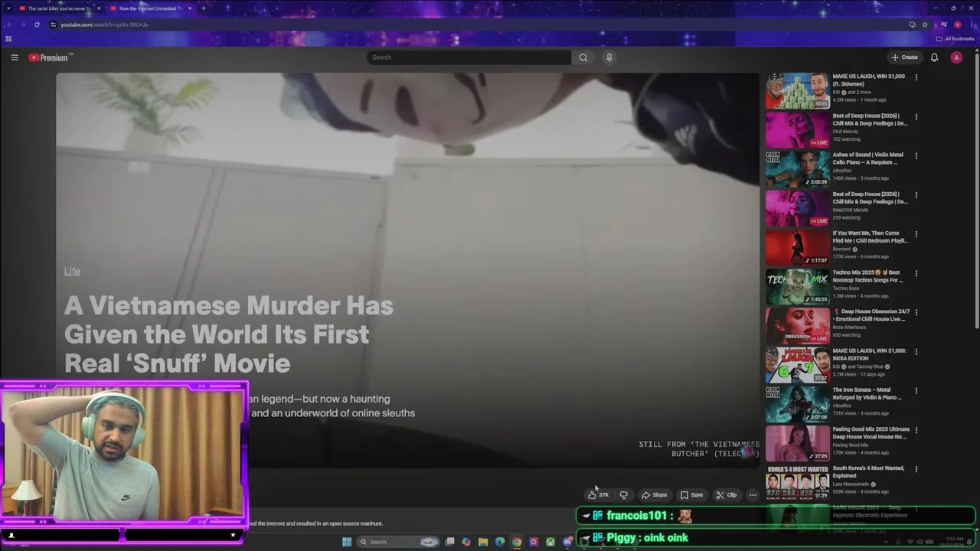Screen dimensions: 980x551
Task: Close the 'How the Internet Unmasked' tab
Action: pos(190,8)
